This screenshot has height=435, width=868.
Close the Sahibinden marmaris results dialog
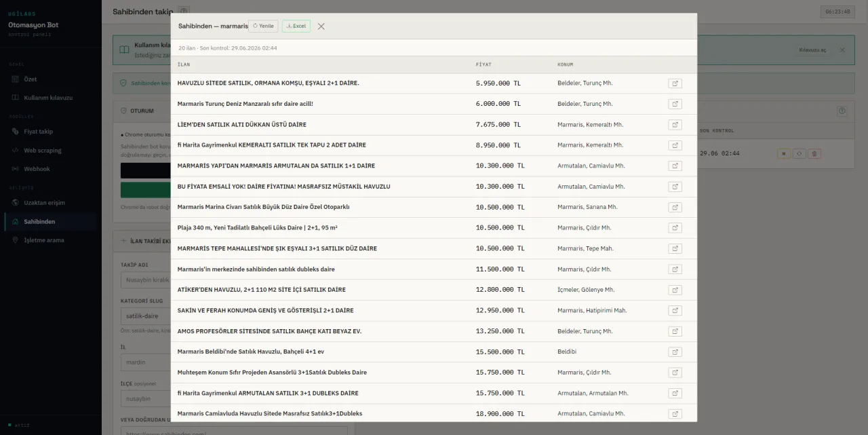[x=321, y=26]
